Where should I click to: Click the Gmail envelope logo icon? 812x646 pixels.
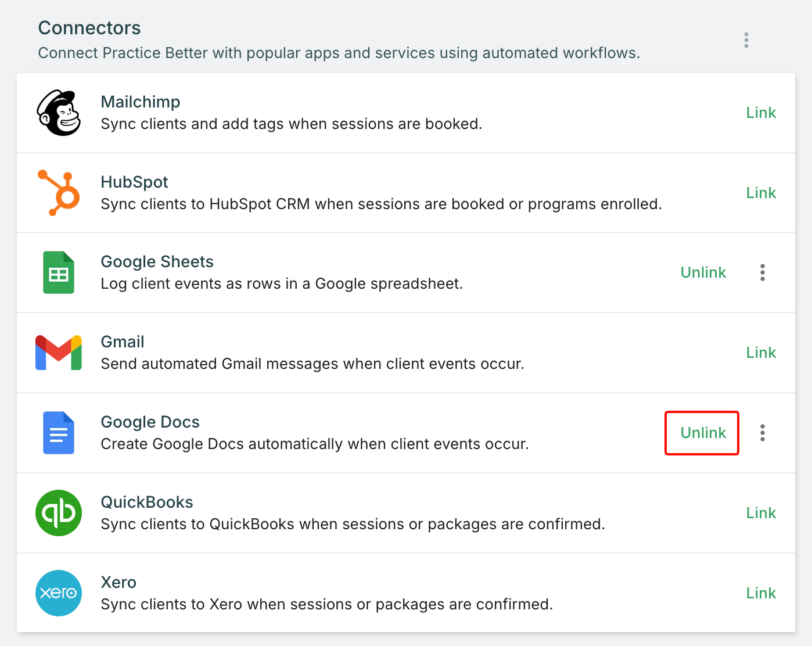tap(59, 353)
